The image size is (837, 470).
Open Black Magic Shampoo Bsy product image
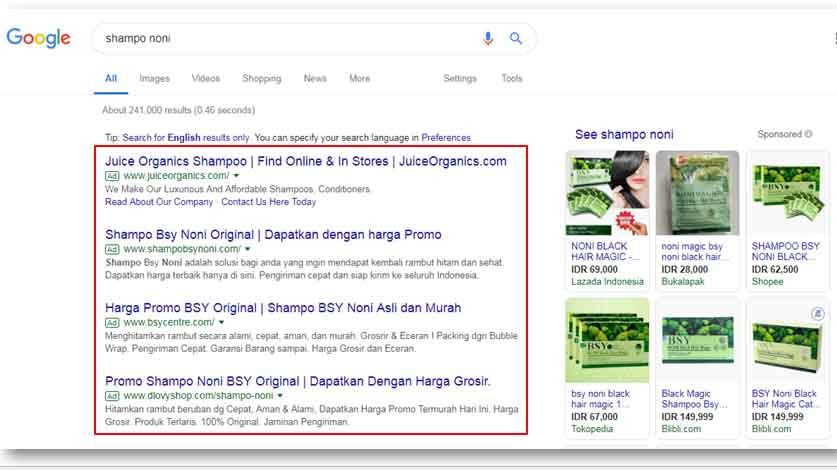click(x=698, y=340)
